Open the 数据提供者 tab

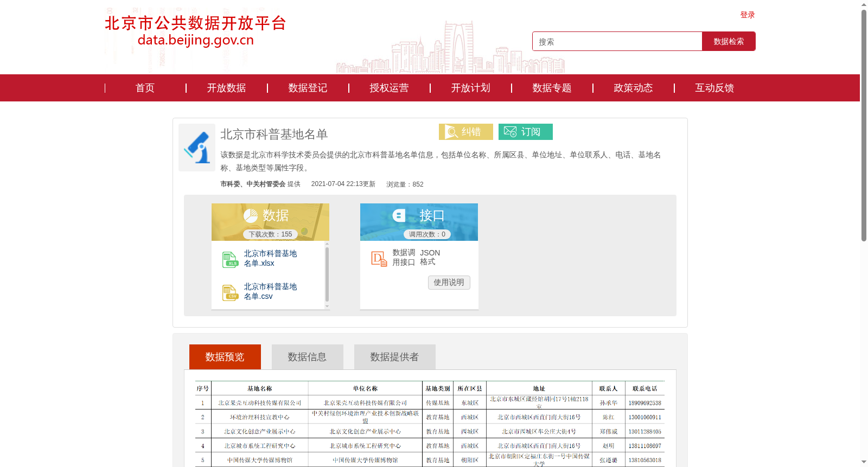[395, 357]
